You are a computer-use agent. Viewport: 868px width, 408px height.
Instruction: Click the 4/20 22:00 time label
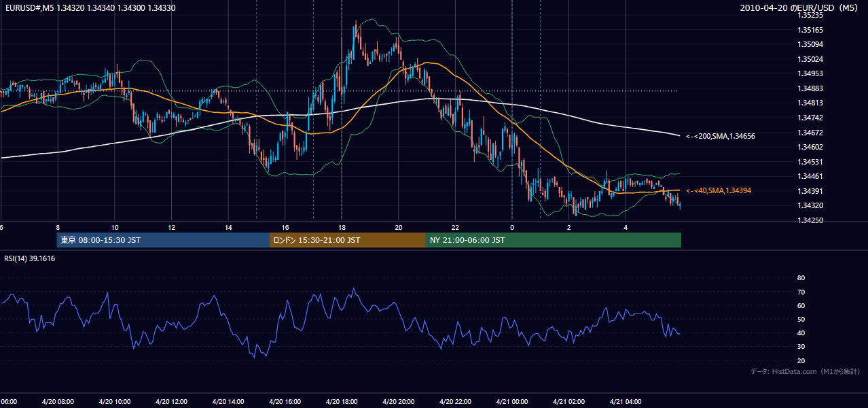coord(455,401)
